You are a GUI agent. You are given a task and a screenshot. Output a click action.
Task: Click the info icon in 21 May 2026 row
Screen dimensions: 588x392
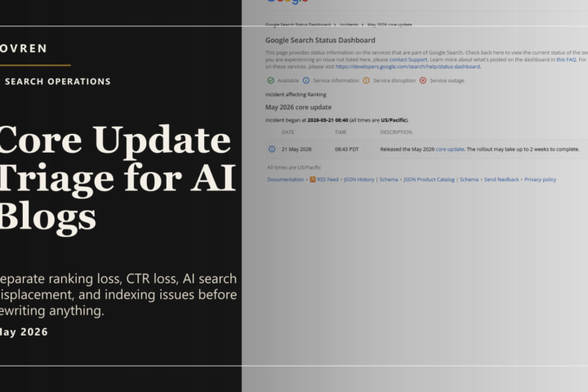pyautogui.click(x=272, y=149)
